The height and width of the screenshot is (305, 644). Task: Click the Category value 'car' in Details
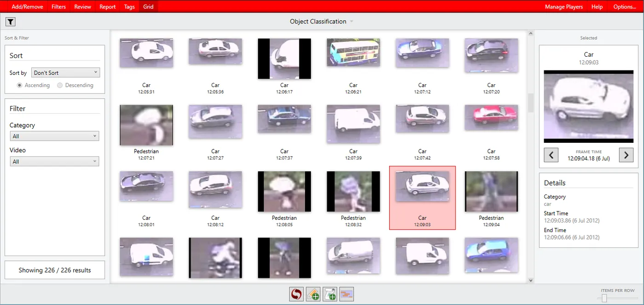pos(547,204)
